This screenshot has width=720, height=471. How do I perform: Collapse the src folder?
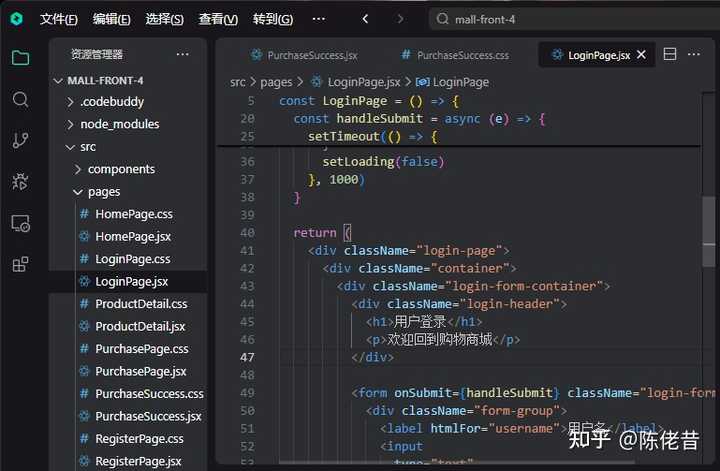[88, 147]
